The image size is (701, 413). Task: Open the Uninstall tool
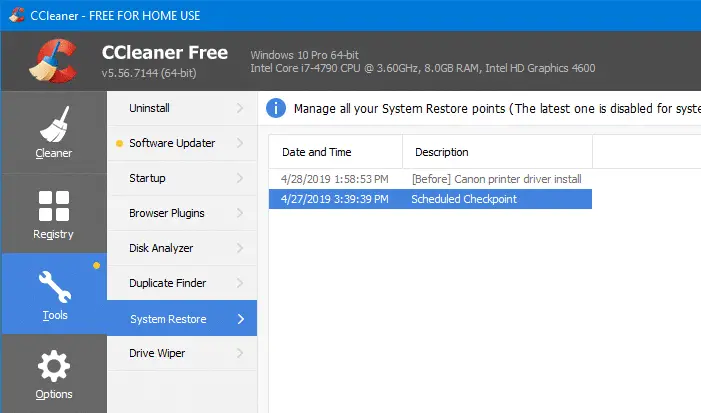pos(182,108)
